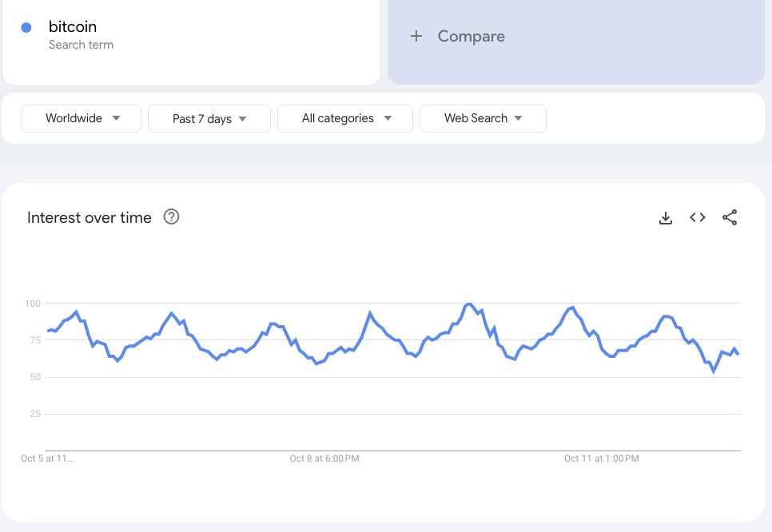Expand the Past 7 days time range
This screenshot has height=532, width=772.
209,119
